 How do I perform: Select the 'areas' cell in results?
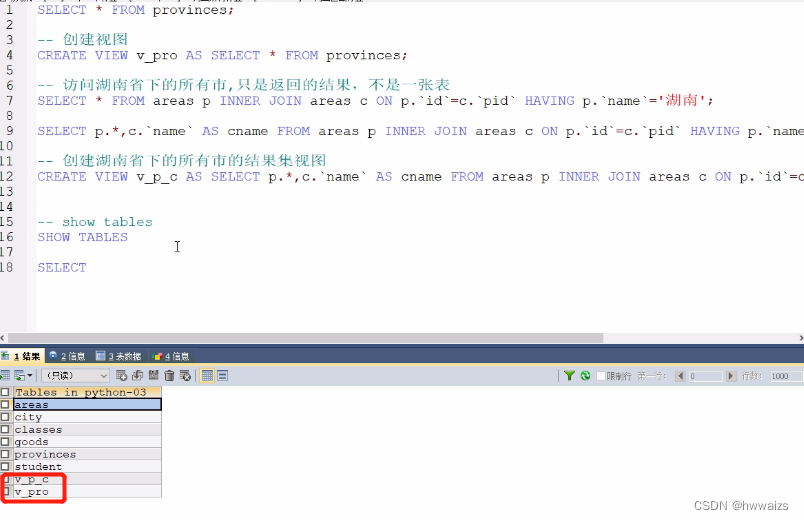(x=87, y=405)
